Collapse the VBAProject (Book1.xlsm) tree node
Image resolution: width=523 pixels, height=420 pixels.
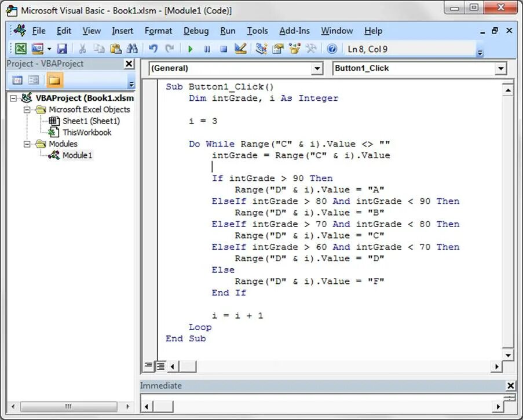(x=13, y=98)
